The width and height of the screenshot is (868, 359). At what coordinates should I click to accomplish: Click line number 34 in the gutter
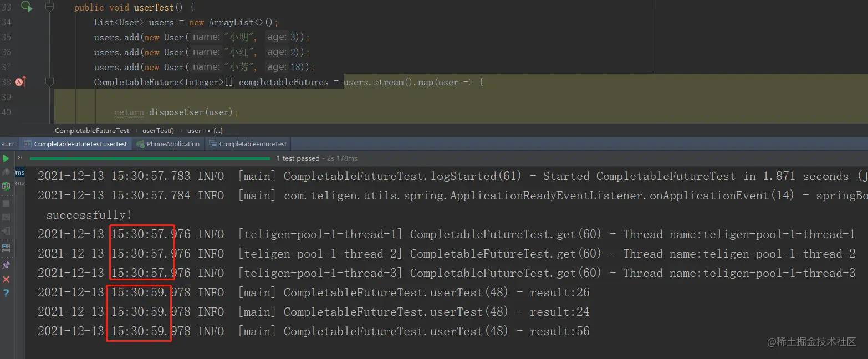6,22
